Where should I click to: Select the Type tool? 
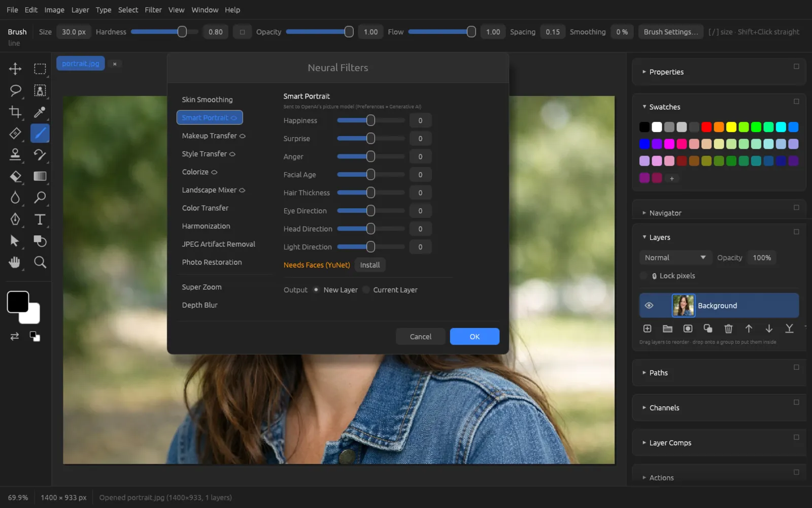40,219
